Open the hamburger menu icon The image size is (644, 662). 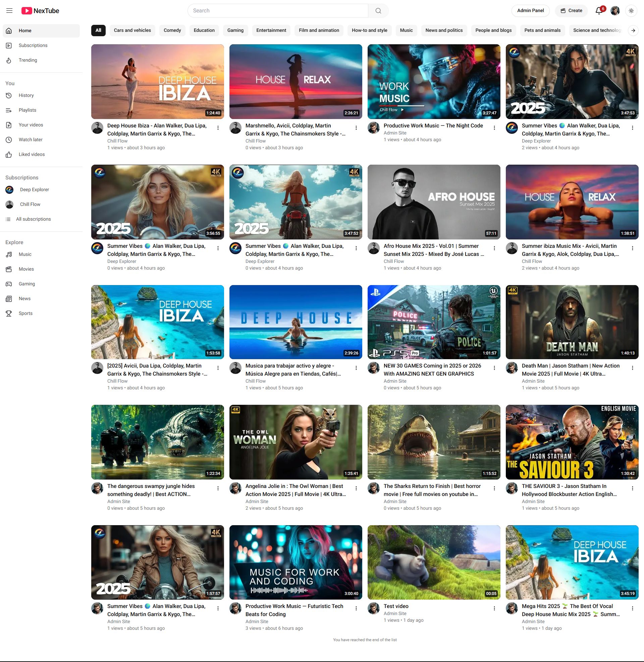coord(9,10)
